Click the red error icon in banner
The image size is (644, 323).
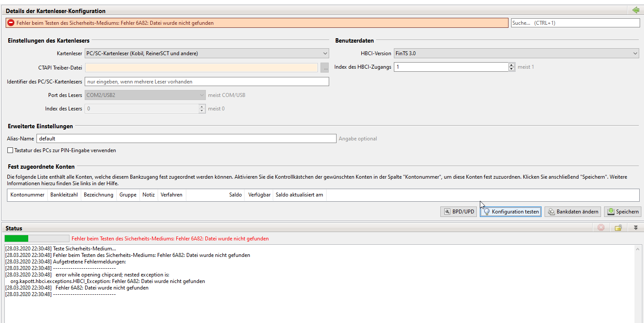coord(11,23)
